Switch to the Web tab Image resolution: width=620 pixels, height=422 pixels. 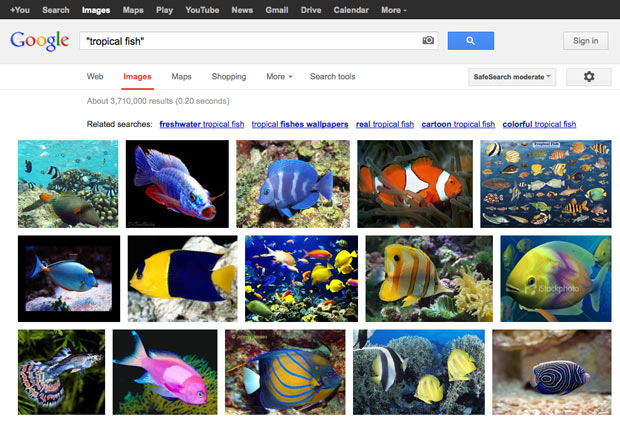[95, 77]
